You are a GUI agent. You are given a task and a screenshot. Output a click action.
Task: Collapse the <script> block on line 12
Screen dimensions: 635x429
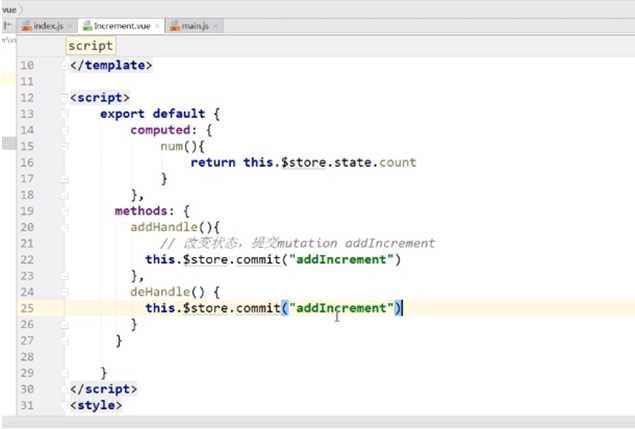(64, 98)
